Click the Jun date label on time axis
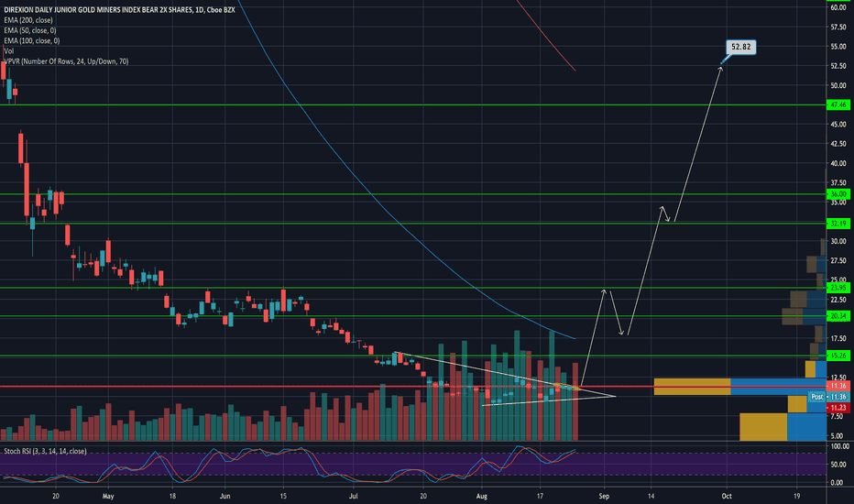The width and height of the screenshot is (854, 504). pos(224,497)
